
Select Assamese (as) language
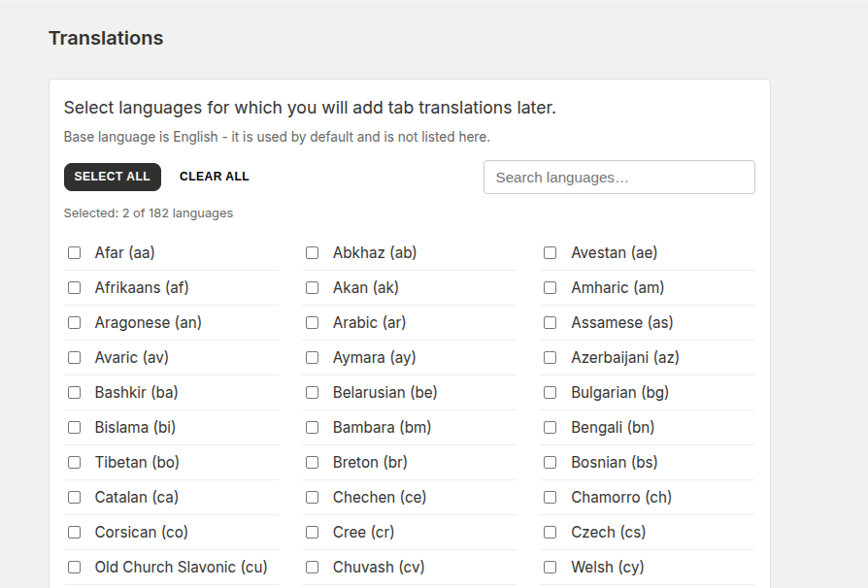(551, 322)
